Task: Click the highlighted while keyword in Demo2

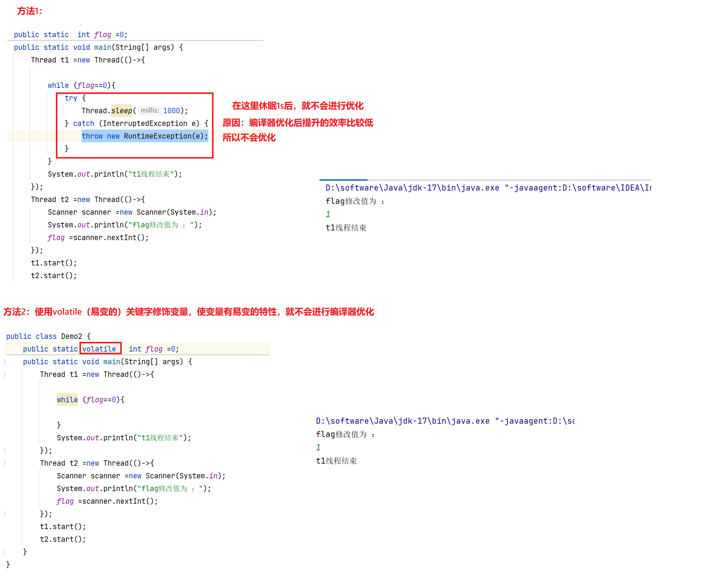Action: point(67,400)
